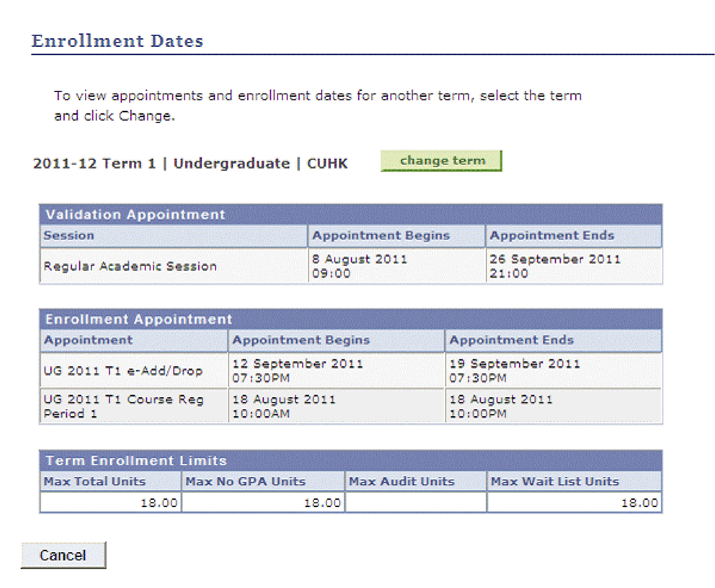Select the 12 September 2011 07:30PM cell
The width and height of the screenshot is (715, 588).
click(x=298, y=371)
